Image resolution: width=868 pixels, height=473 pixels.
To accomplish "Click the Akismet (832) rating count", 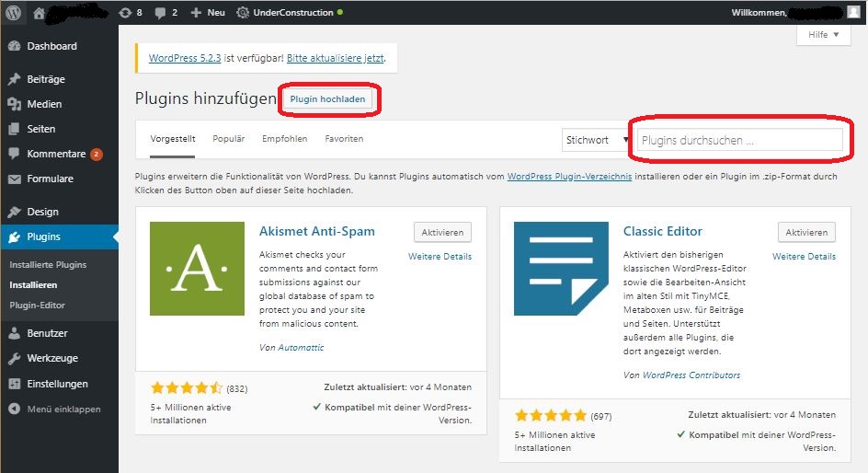I will point(237,389).
